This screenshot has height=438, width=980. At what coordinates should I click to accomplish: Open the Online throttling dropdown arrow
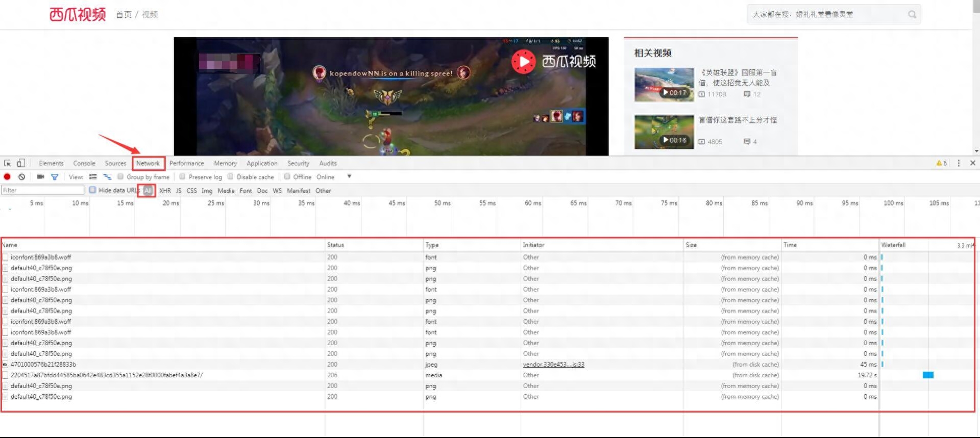click(x=349, y=176)
